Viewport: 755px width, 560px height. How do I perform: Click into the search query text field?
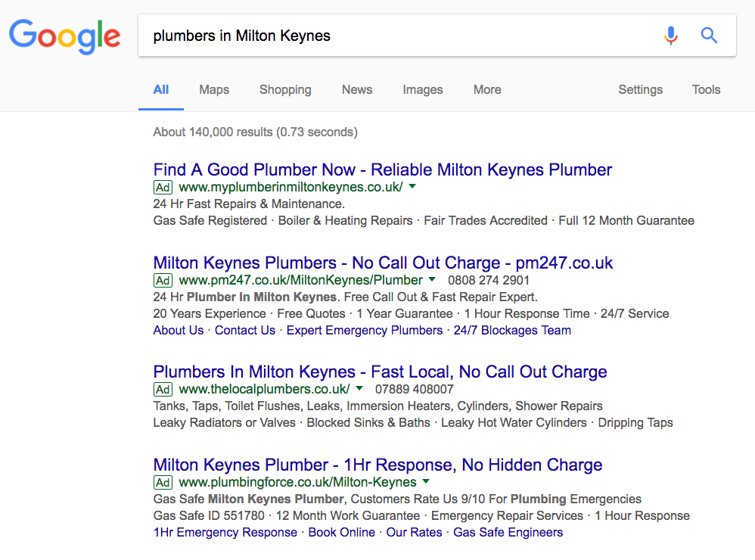[393, 36]
